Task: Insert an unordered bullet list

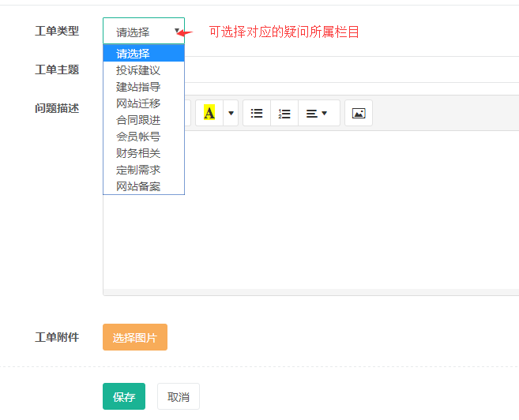Action: point(257,113)
